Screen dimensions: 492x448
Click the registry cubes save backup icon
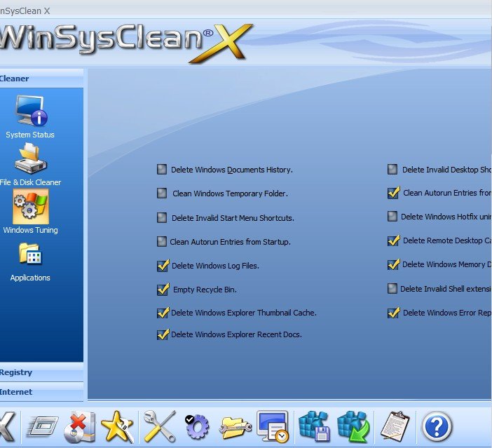tap(314, 427)
